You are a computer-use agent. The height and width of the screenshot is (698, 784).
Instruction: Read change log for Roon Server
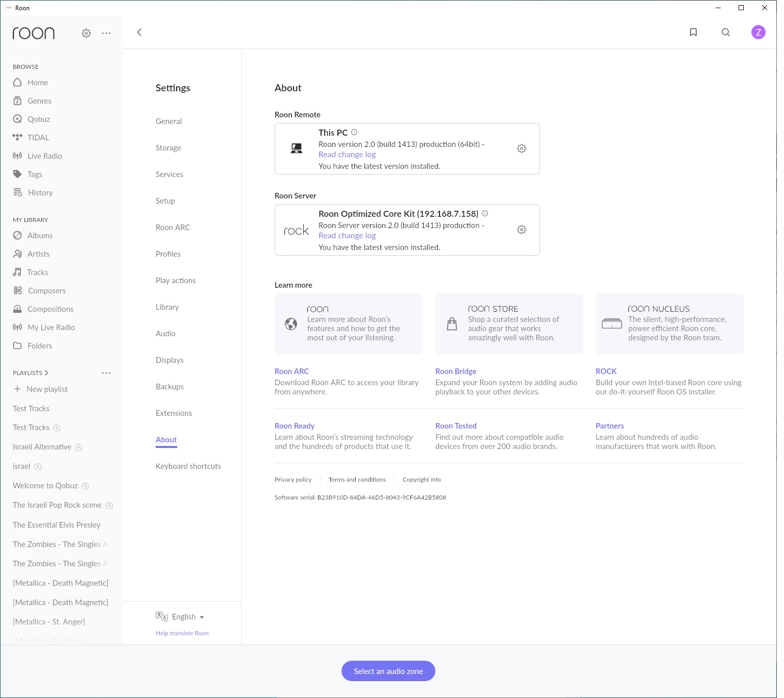pos(347,236)
